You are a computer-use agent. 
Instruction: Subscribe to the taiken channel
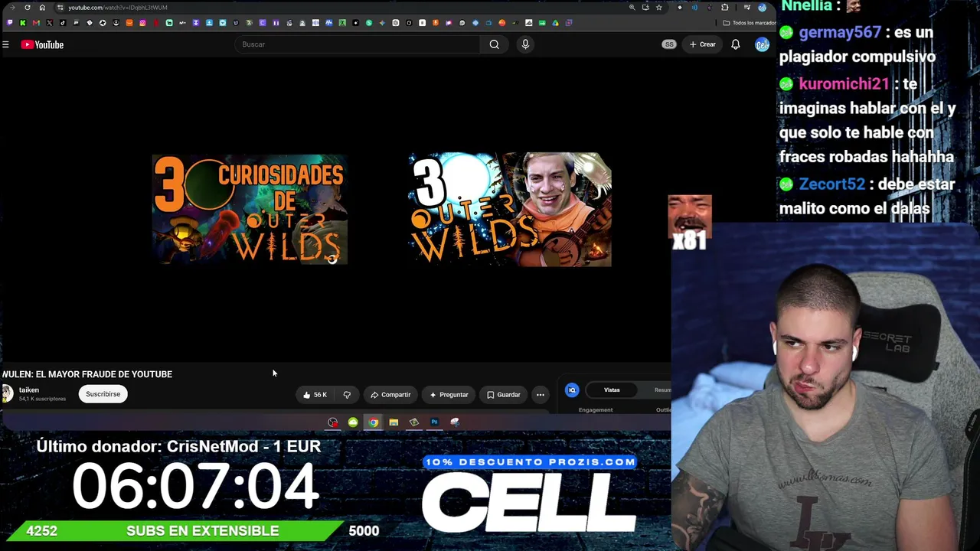click(103, 394)
